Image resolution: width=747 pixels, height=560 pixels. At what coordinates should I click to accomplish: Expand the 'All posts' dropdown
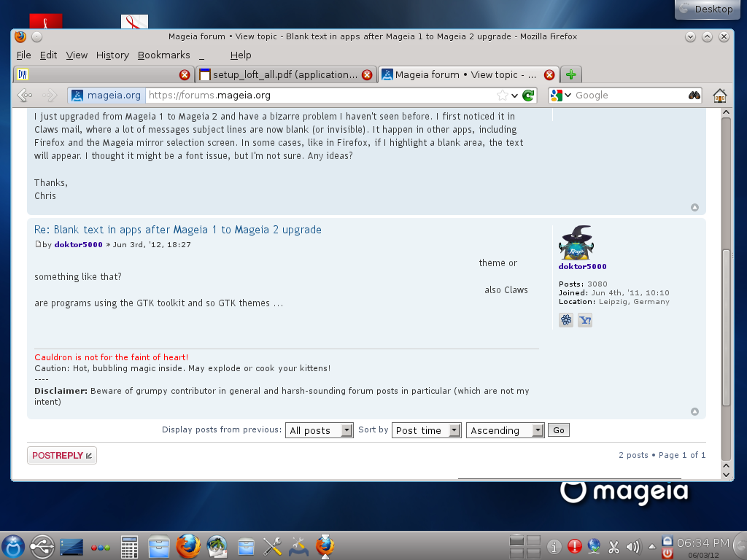coord(320,430)
